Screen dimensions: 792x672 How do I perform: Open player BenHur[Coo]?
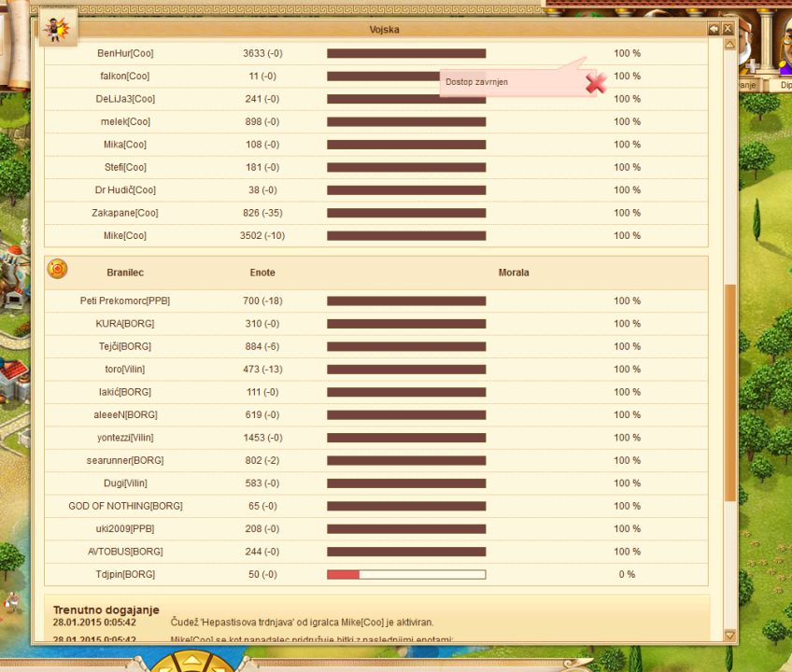125,53
